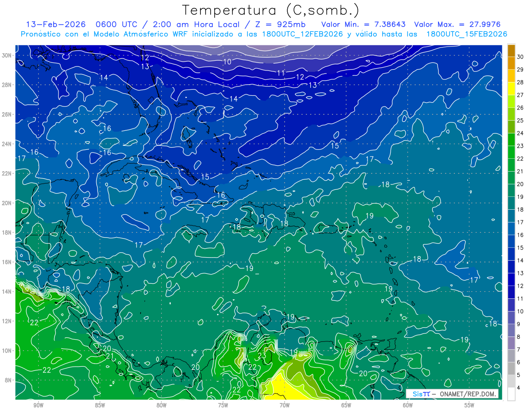Click the '65W' longitude axis label

point(346,406)
